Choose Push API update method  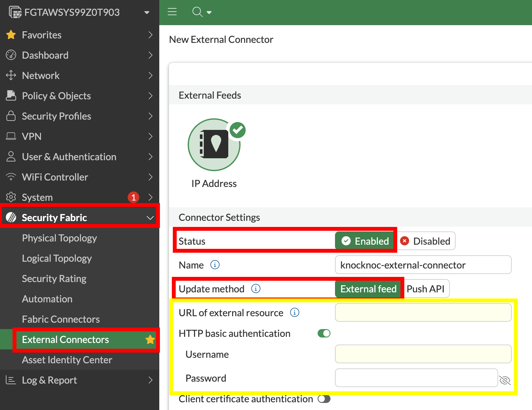pos(425,289)
